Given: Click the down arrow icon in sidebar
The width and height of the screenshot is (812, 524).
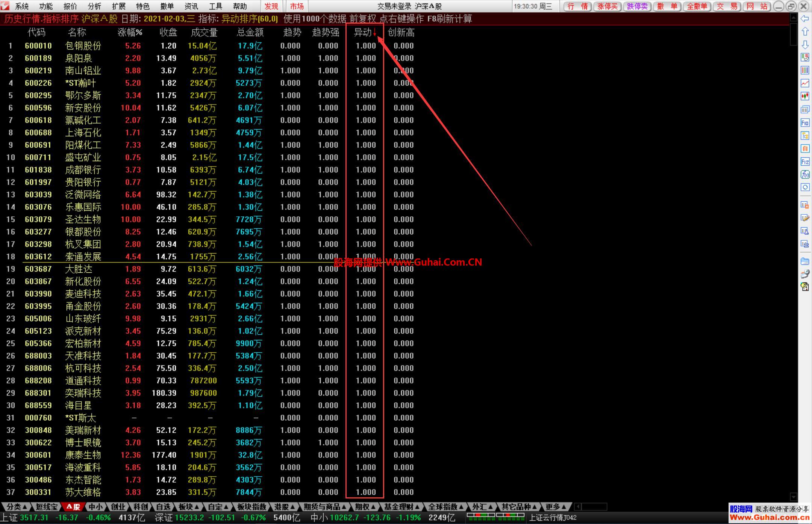Looking at the screenshot, I should pyautogui.click(x=805, y=44).
